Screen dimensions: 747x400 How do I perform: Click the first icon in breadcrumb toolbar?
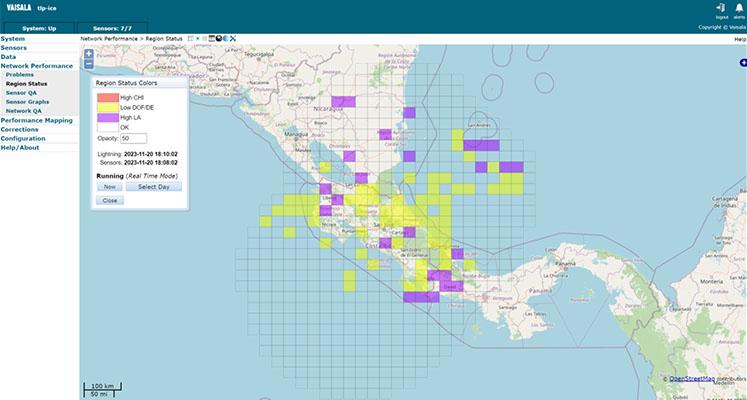click(191, 38)
